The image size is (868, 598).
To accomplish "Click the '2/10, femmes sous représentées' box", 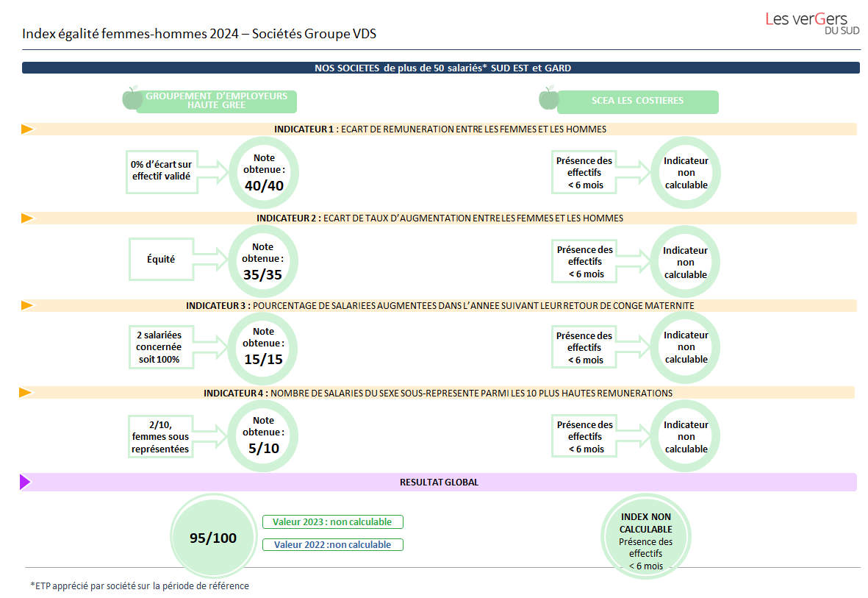I will tap(160, 437).
